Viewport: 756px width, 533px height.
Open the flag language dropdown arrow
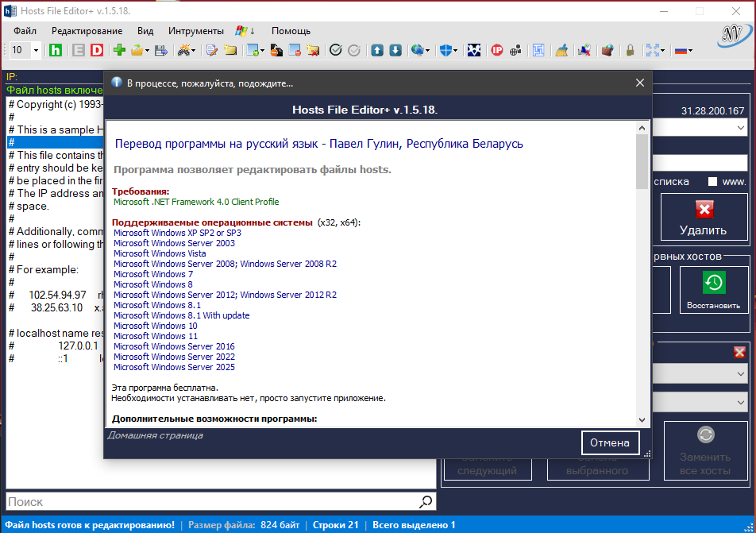click(x=690, y=50)
